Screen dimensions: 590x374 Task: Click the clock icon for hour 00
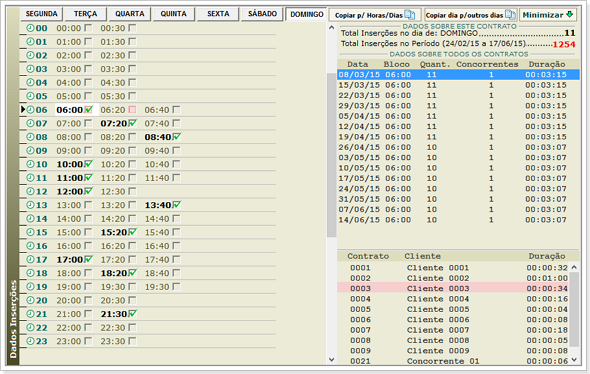click(x=30, y=28)
